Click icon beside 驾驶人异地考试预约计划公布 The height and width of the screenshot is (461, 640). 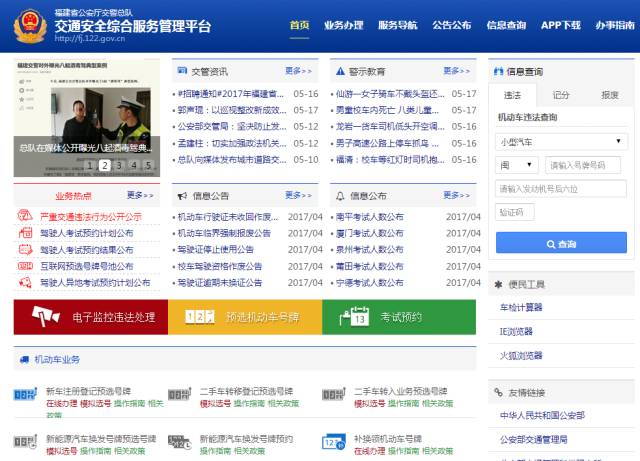[x=25, y=282]
